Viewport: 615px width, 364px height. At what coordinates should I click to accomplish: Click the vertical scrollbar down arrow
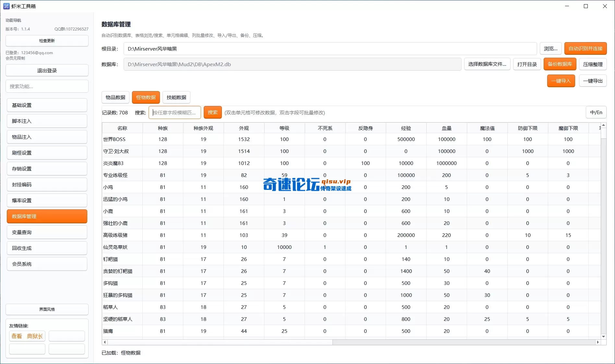[603, 336]
